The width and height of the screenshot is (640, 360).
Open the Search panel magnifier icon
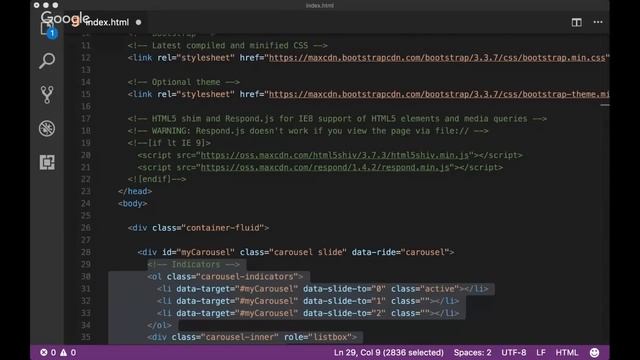[47, 61]
